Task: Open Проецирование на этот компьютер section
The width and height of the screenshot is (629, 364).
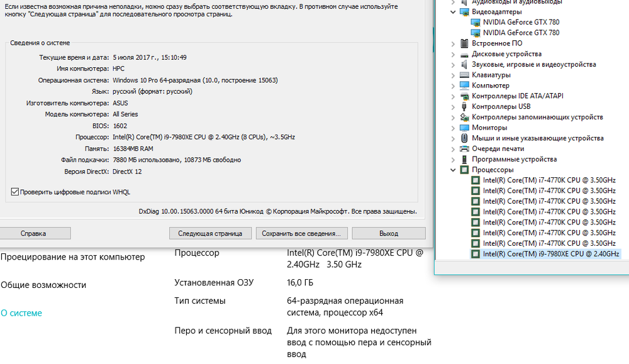Action: 72,256
